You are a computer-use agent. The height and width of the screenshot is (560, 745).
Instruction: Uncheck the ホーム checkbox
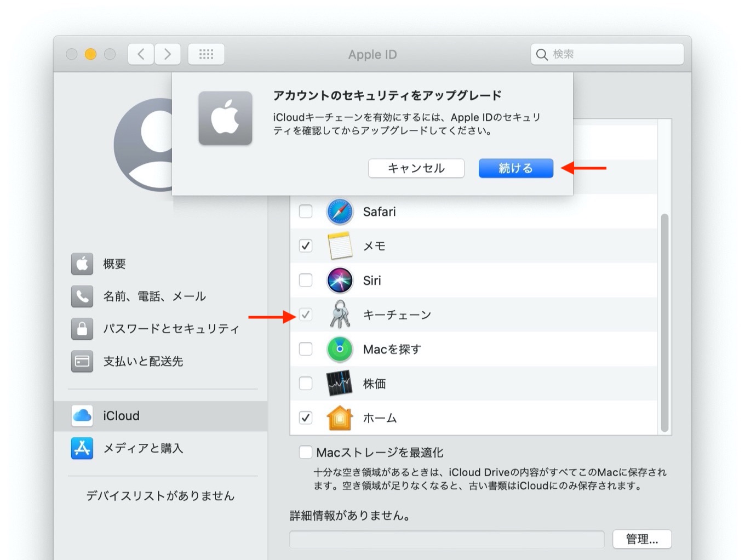[x=306, y=418]
